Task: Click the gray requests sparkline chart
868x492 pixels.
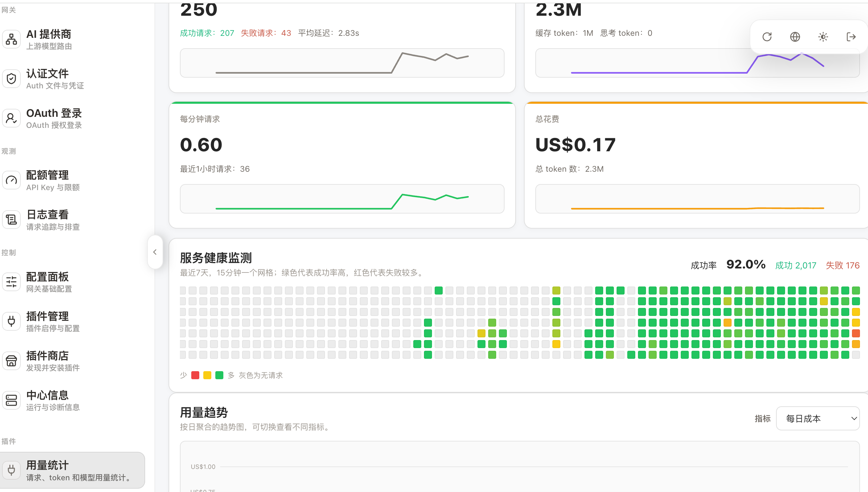Action: pyautogui.click(x=342, y=63)
